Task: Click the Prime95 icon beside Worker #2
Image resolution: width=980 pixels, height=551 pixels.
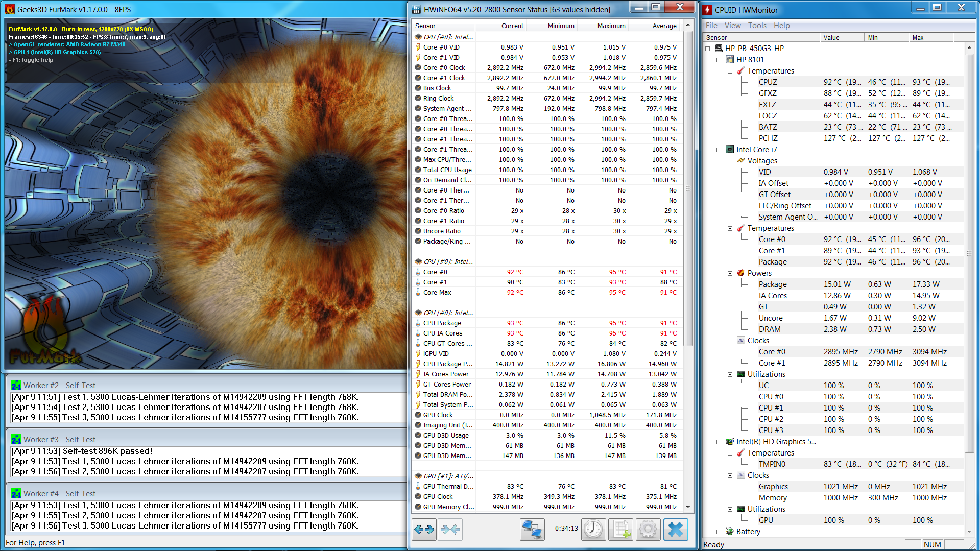Action: [16, 385]
